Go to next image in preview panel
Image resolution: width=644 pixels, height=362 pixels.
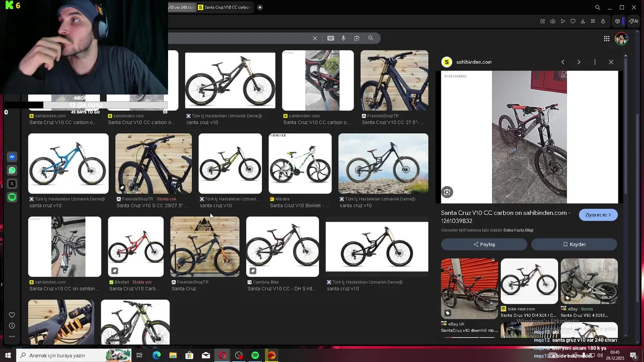click(579, 62)
